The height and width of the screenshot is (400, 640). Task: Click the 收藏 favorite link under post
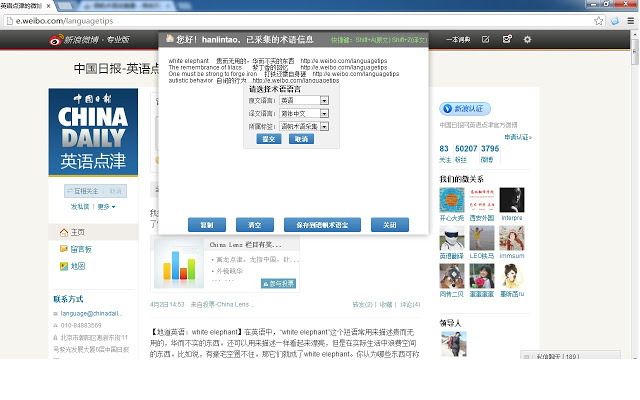[x=386, y=304]
